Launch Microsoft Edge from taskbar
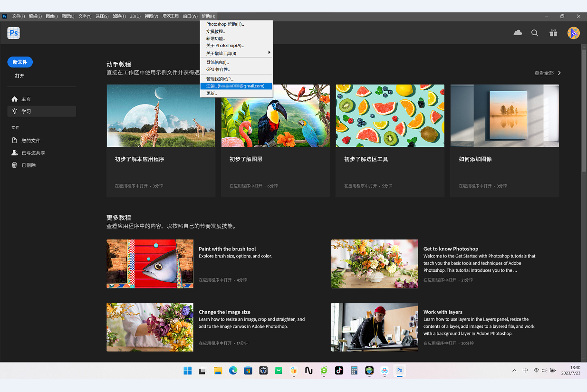 233,371
